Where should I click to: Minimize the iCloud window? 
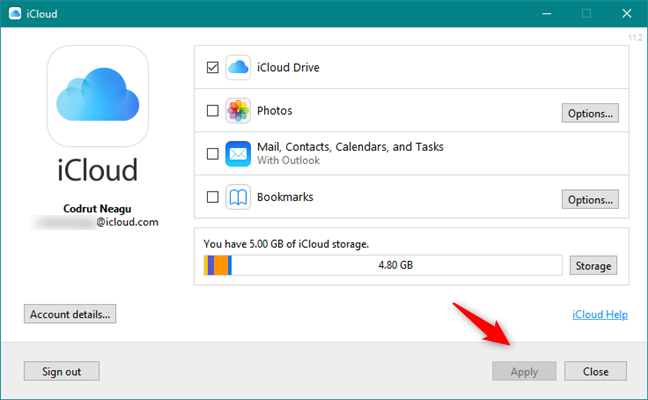tap(547, 14)
